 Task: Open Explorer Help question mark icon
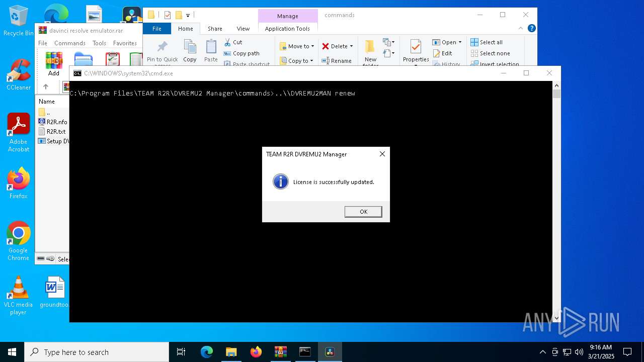[532, 29]
